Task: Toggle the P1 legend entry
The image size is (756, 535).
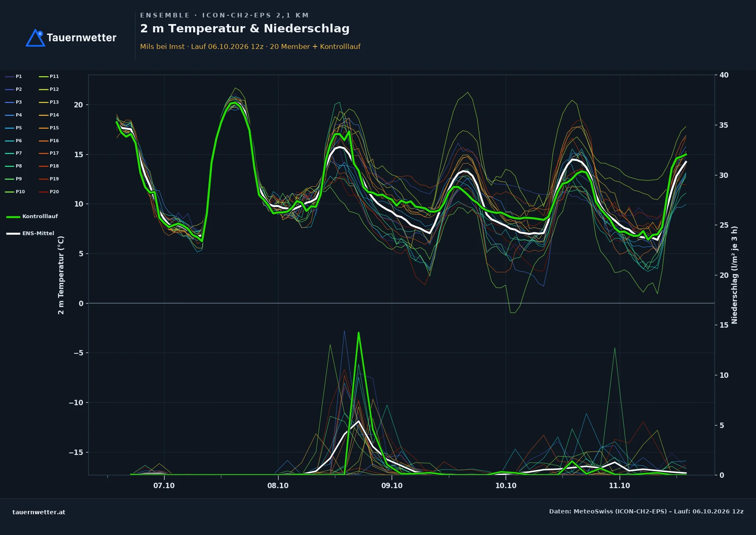Action: click(x=13, y=76)
